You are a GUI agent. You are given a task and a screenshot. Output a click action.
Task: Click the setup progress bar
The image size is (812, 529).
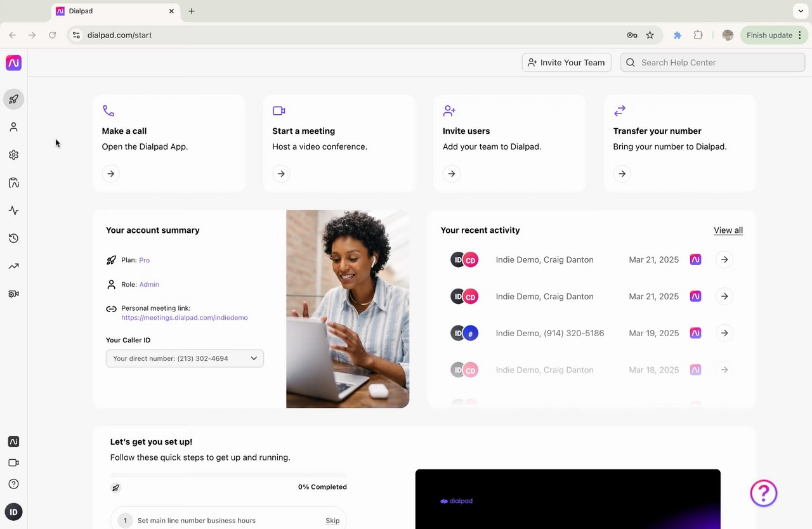point(228,474)
